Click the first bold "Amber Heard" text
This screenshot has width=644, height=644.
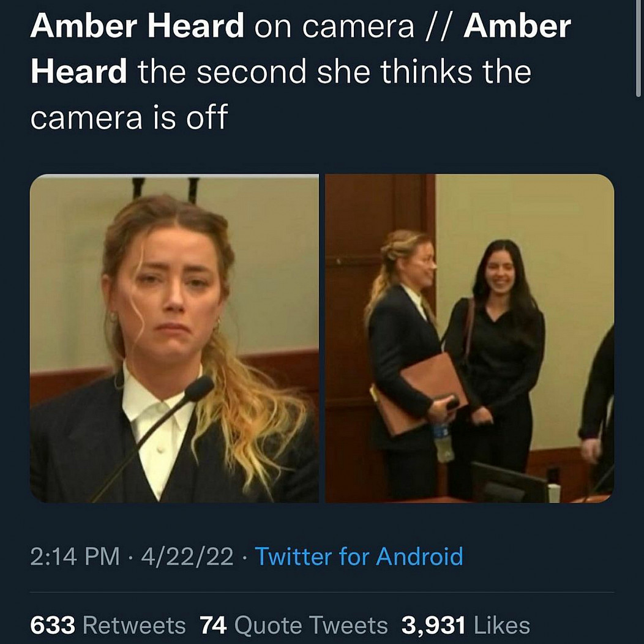137,26
